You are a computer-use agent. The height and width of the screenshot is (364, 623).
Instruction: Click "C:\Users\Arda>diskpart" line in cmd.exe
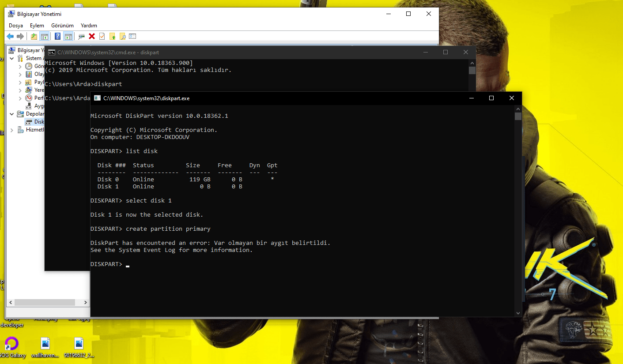click(x=83, y=84)
